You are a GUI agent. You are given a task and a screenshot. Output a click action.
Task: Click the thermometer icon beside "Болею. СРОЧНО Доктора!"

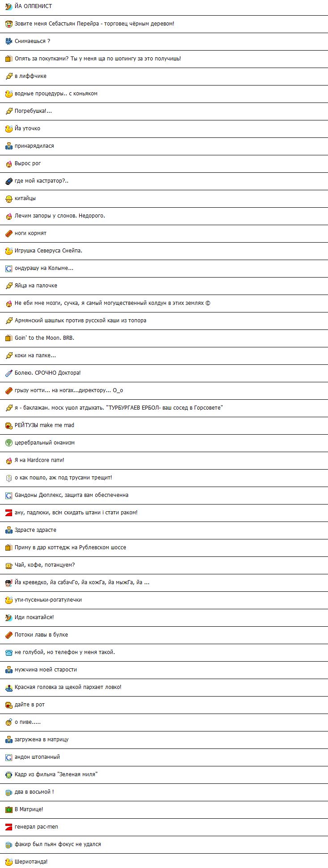(x=9, y=373)
